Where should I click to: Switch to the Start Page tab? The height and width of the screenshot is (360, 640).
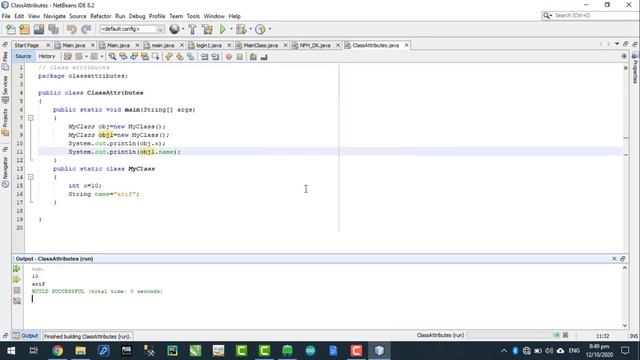click(27, 45)
